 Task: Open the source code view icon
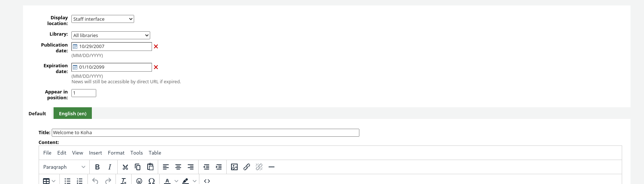(x=207, y=181)
